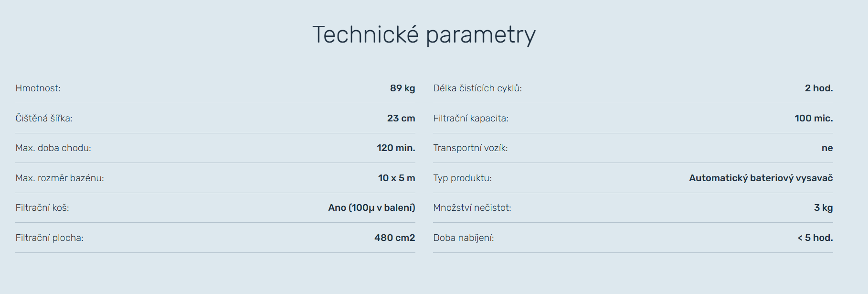Click the 480 cm2 value
868x294 pixels.
[x=394, y=238]
